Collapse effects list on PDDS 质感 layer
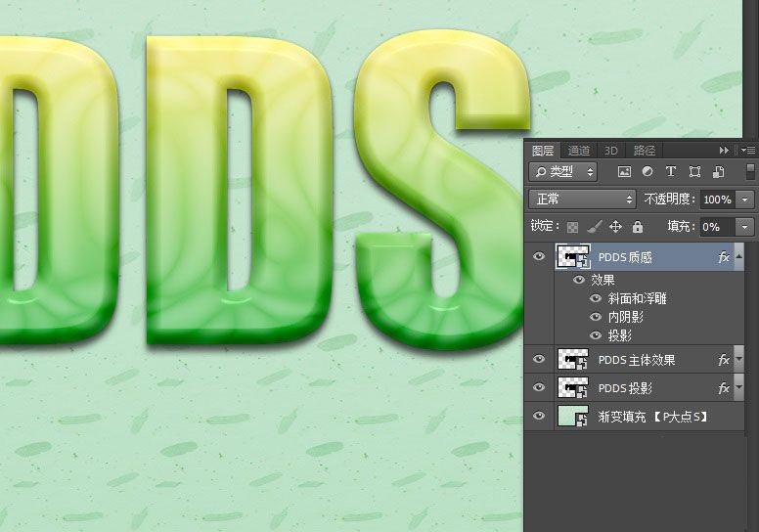 pyautogui.click(x=740, y=258)
